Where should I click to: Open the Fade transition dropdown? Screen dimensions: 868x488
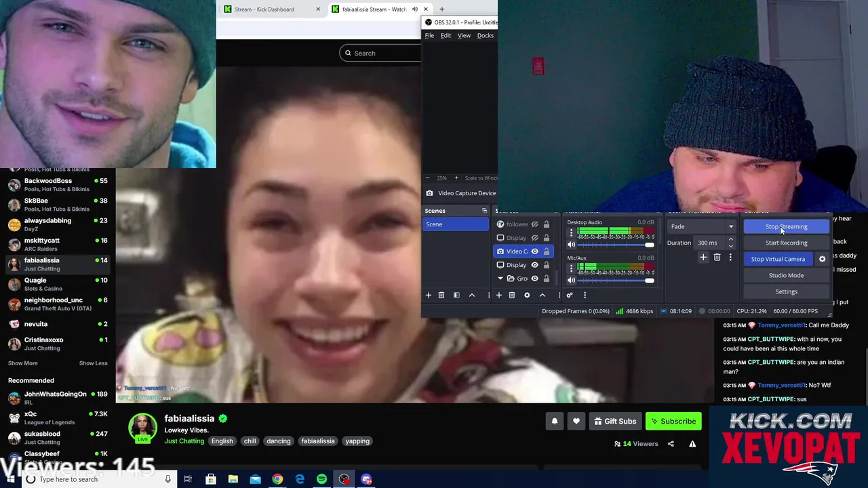coord(701,226)
